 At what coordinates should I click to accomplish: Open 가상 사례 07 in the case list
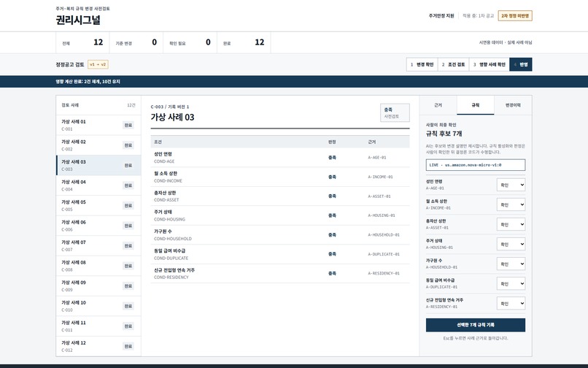click(98, 245)
